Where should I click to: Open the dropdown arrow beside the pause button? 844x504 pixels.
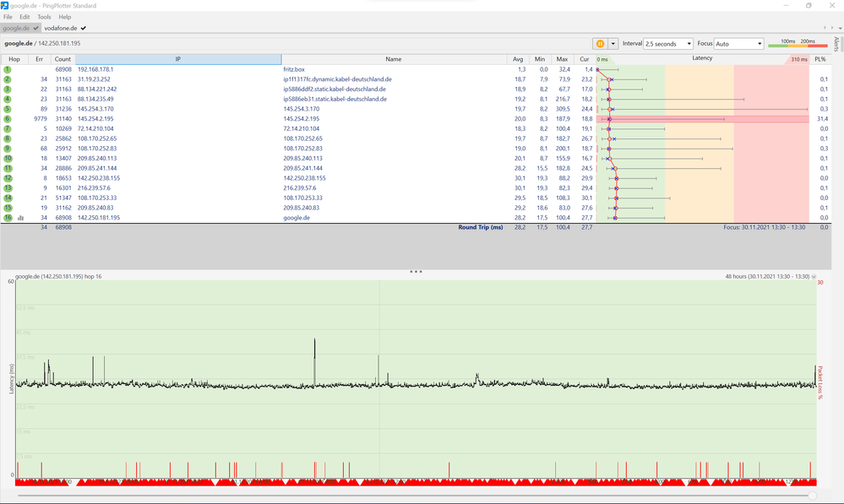click(x=613, y=44)
